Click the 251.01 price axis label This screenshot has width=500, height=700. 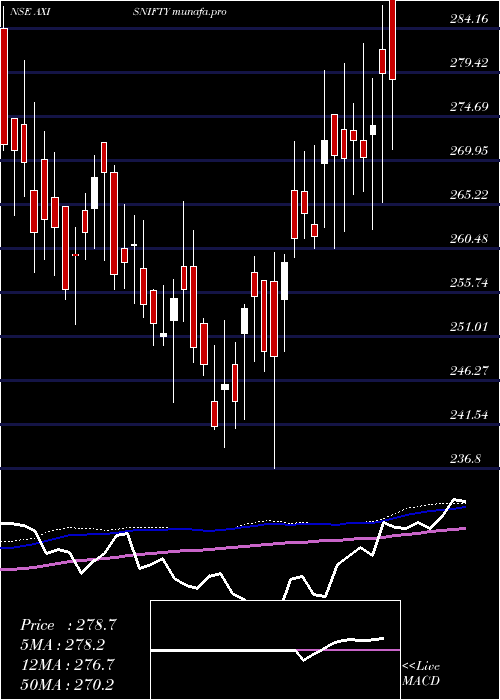[x=469, y=327]
